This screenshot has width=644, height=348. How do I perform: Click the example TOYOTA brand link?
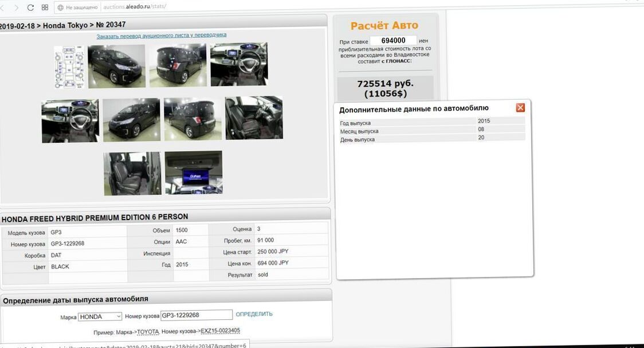[148, 331]
